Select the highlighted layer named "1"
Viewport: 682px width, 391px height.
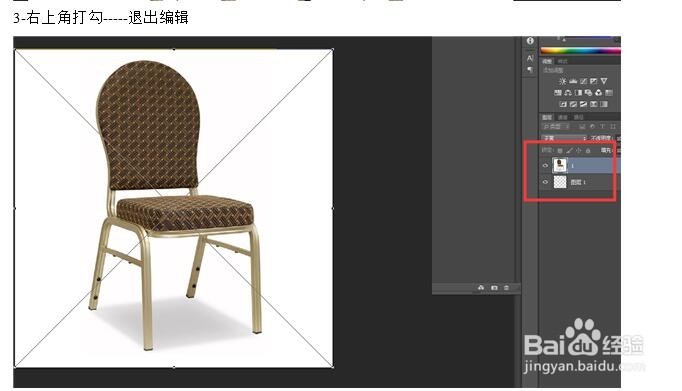point(572,165)
